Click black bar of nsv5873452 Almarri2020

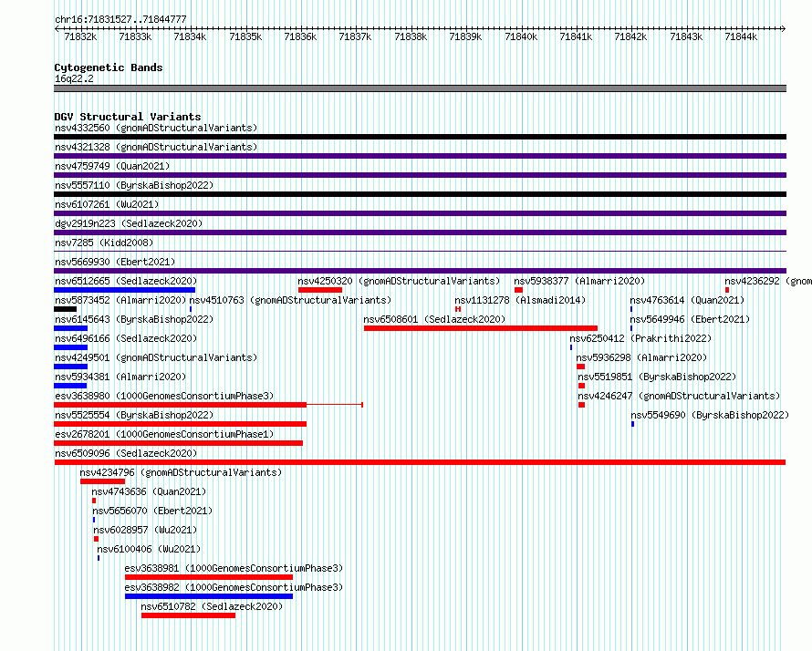66,309
